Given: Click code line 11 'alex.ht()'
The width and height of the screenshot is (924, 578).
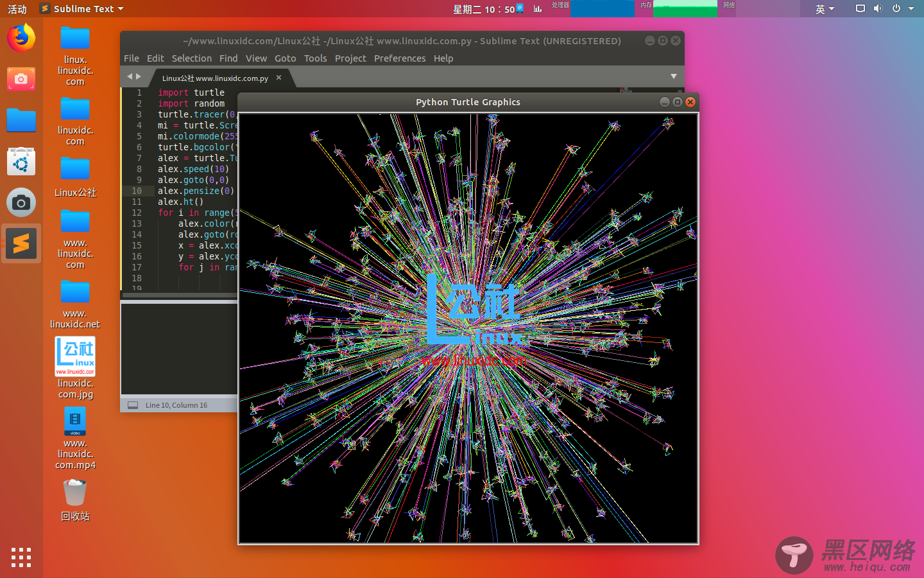Looking at the screenshot, I should (180, 202).
